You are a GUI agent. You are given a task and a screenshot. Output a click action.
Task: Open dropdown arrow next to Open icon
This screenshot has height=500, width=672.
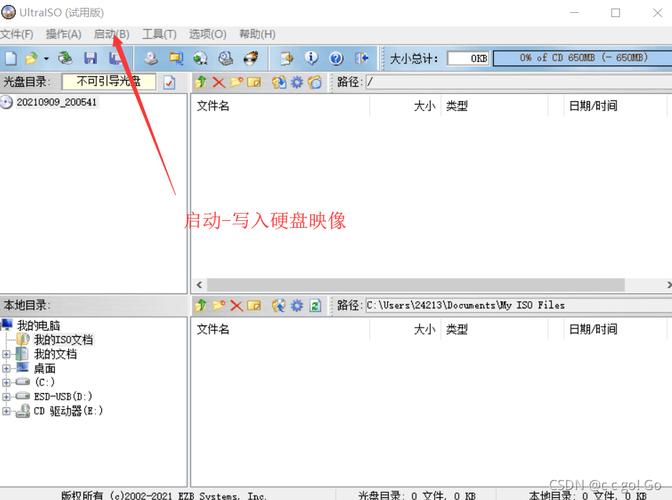[46, 59]
